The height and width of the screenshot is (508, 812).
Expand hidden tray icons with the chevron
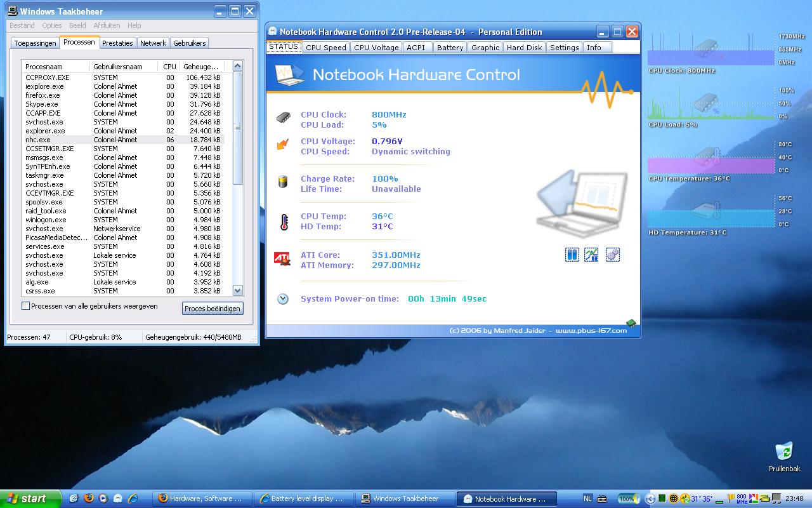coord(650,499)
